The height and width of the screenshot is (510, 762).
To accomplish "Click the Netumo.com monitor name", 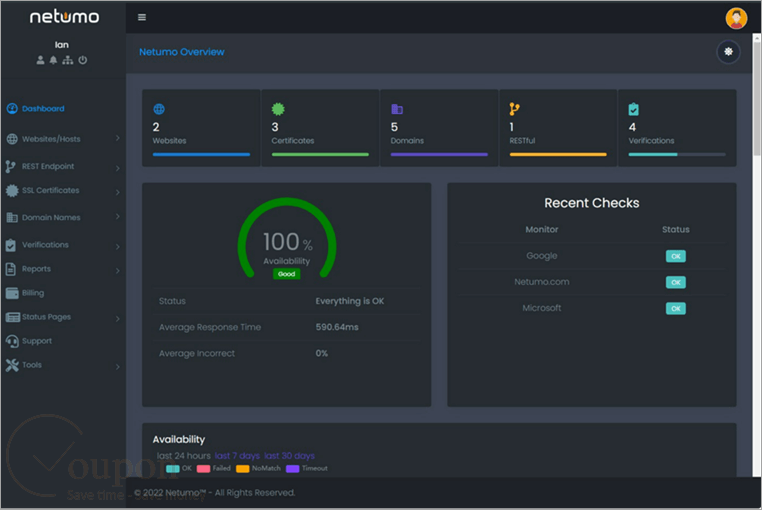I will pos(542,282).
